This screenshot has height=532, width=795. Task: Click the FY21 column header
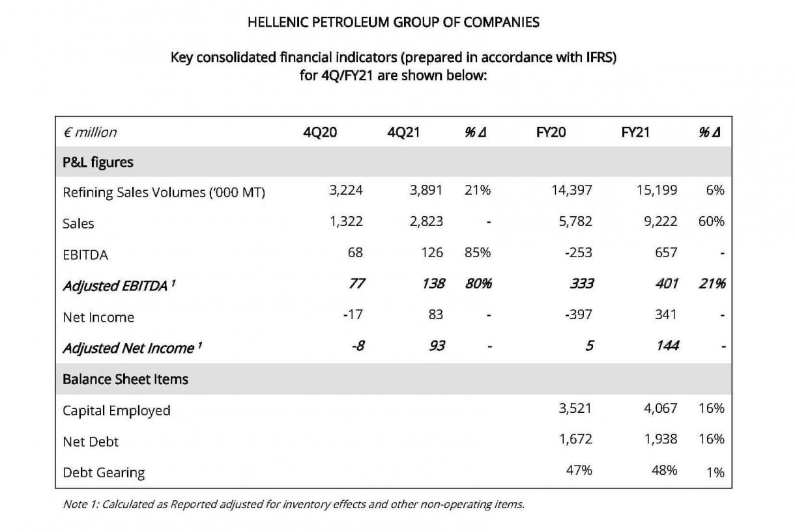(x=635, y=132)
